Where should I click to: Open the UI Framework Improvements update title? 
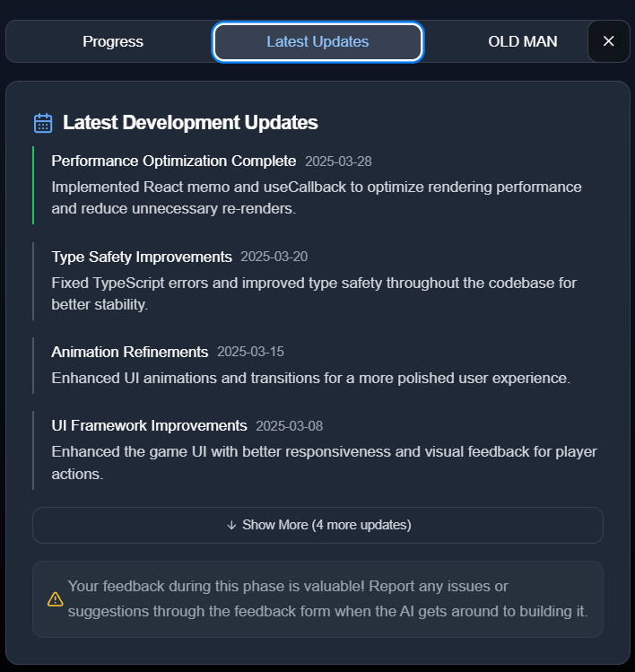149,425
